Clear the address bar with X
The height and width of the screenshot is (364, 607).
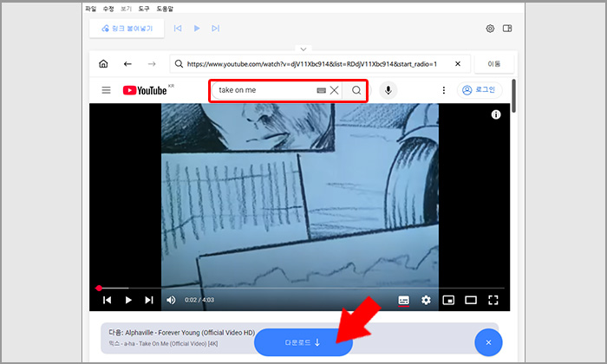(x=458, y=64)
